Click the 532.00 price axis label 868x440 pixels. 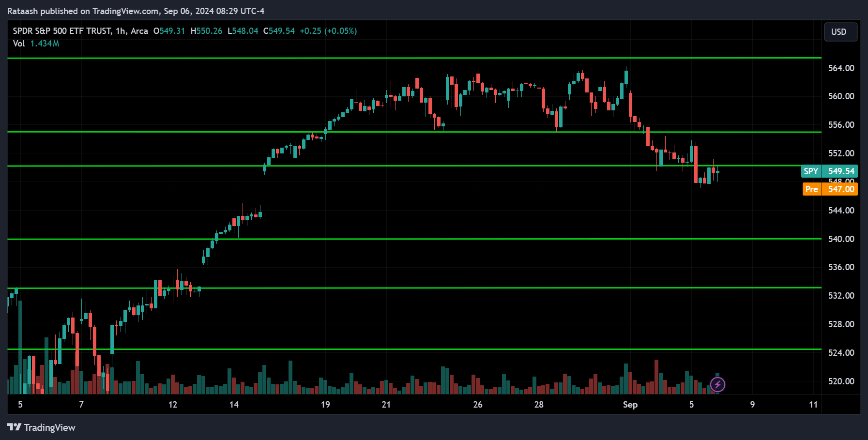pyautogui.click(x=841, y=296)
